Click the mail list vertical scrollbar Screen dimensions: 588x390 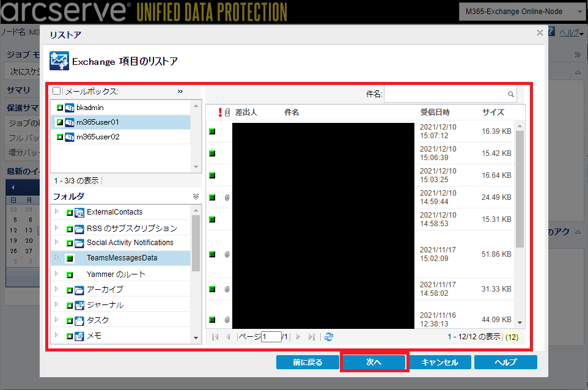pos(520,189)
